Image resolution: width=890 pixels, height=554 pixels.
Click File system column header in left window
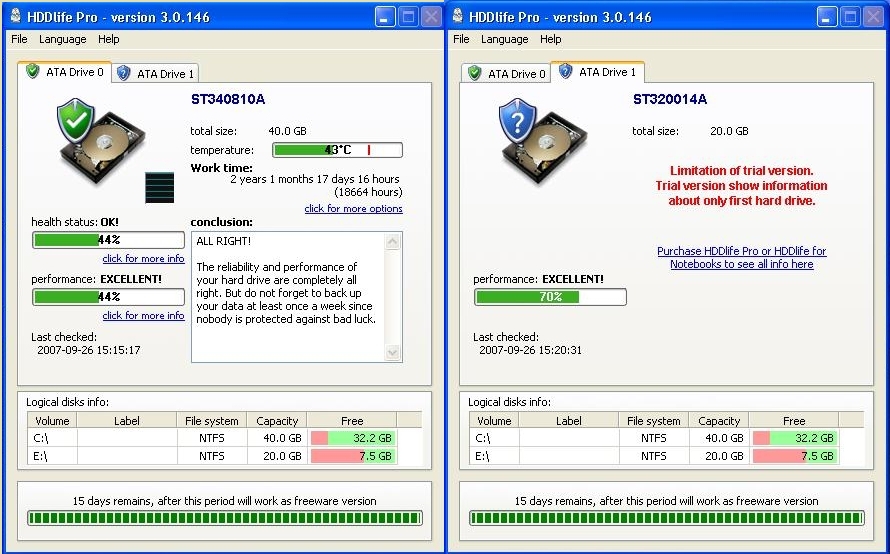(x=212, y=421)
